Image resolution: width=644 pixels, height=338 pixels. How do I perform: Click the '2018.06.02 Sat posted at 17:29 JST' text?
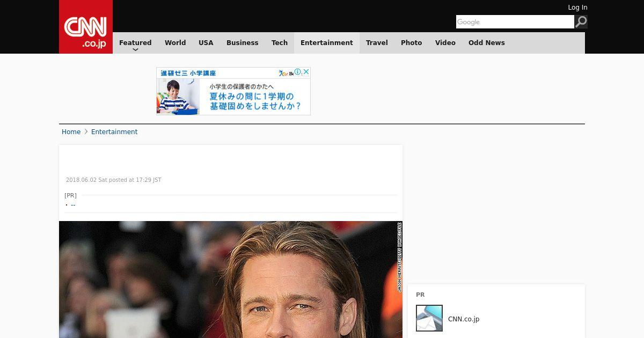coord(114,180)
